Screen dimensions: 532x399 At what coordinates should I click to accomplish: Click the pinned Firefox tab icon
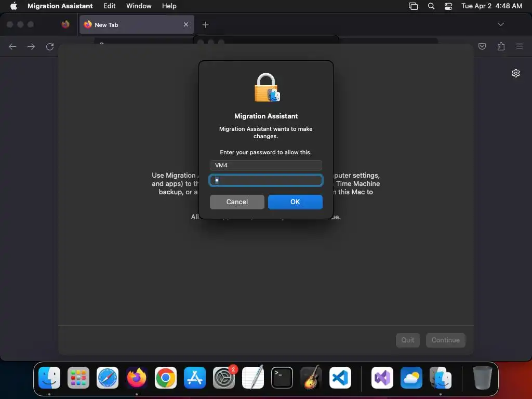(65, 24)
